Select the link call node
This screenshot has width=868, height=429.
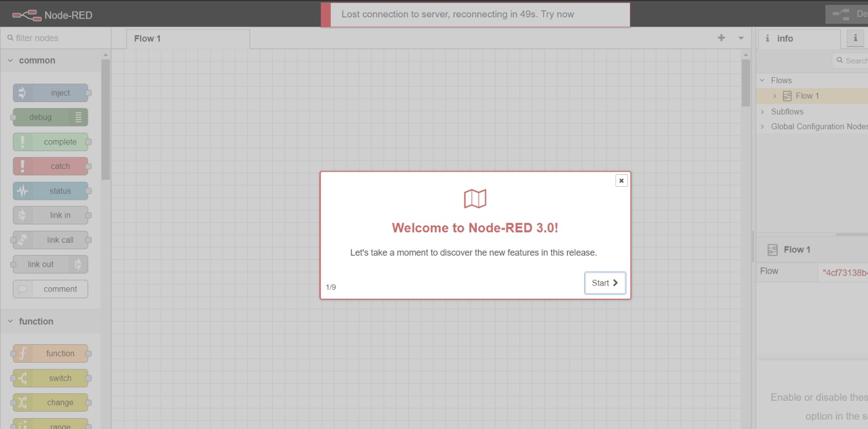50,240
